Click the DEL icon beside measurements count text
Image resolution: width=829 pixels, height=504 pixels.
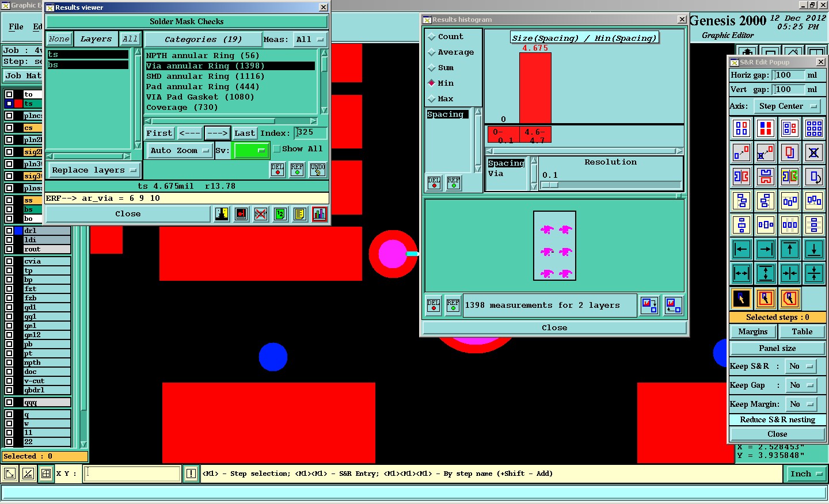[433, 305]
